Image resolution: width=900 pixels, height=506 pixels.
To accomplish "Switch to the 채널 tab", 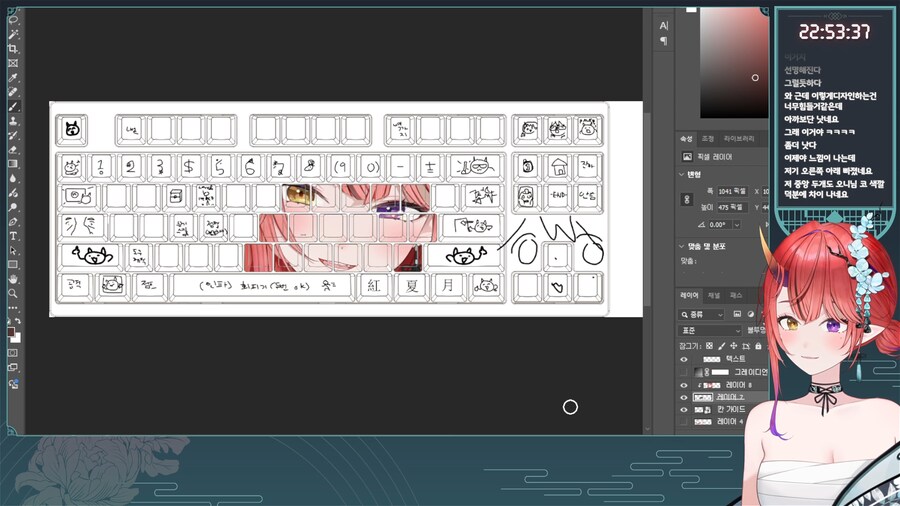I will [714, 296].
